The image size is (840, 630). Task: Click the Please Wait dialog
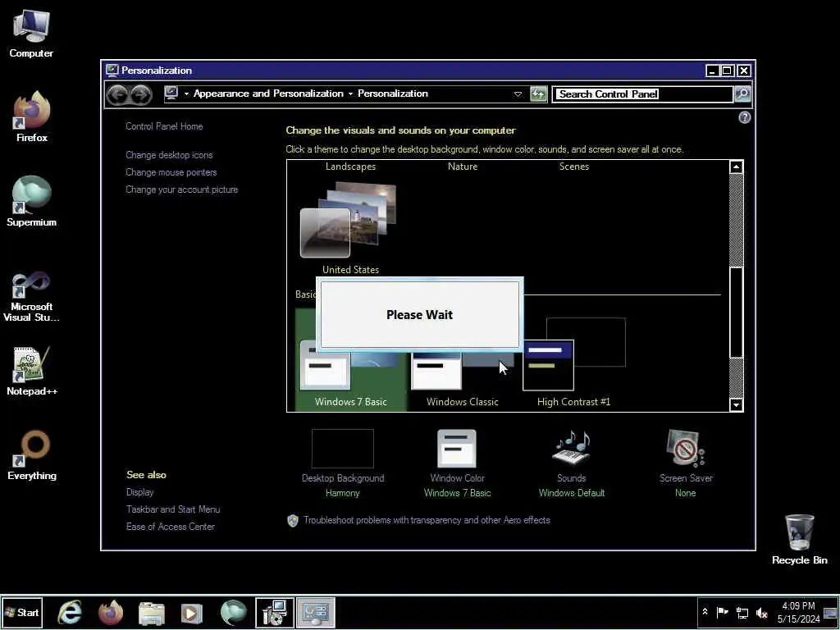(x=419, y=314)
